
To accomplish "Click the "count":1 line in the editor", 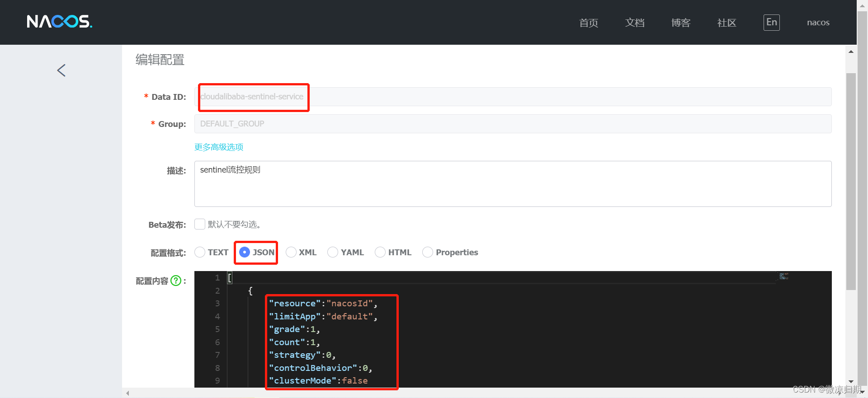I will [294, 342].
